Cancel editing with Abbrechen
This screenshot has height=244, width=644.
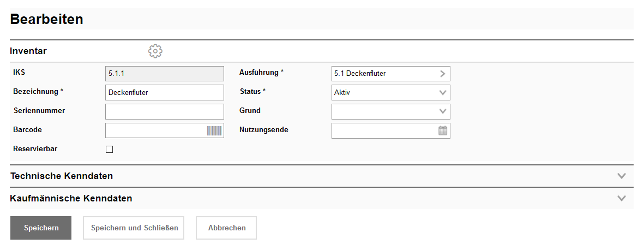coord(226,228)
